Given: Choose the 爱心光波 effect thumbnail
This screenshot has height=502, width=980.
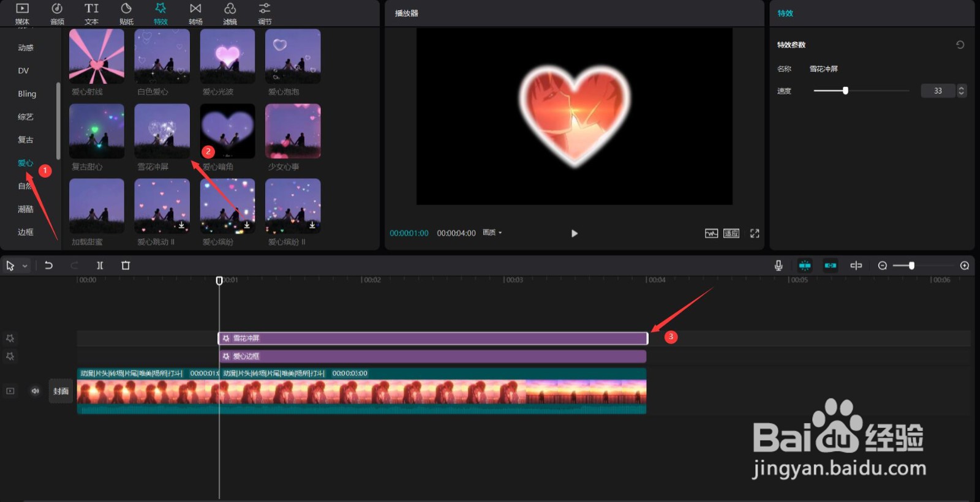Looking at the screenshot, I should pyautogui.click(x=227, y=56).
